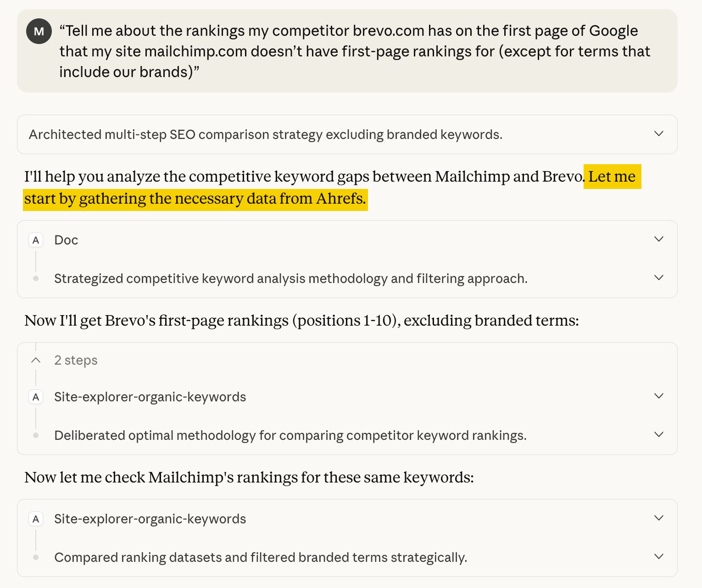Expand "Compared ranking datasets and filtered branded terms"
Image resolution: width=702 pixels, height=588 pixels.
point(659,557)
